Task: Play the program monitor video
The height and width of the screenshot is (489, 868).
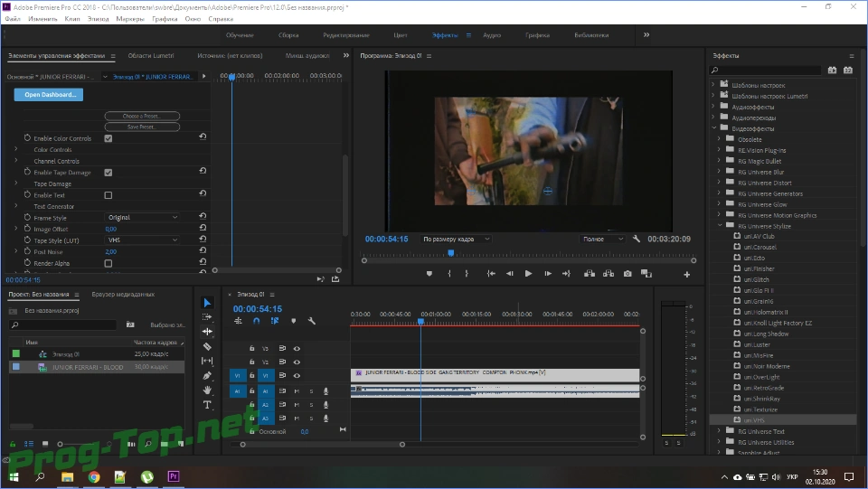Action: coord(528,273)
